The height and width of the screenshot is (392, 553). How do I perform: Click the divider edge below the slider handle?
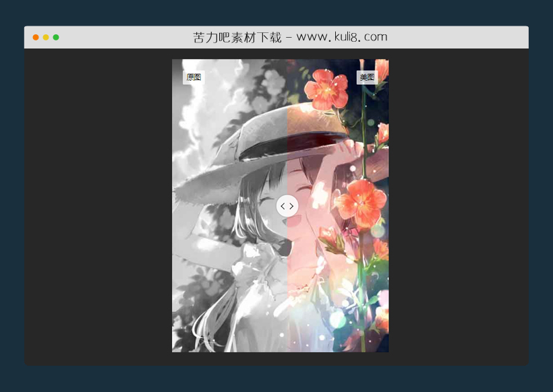point(287,283)
